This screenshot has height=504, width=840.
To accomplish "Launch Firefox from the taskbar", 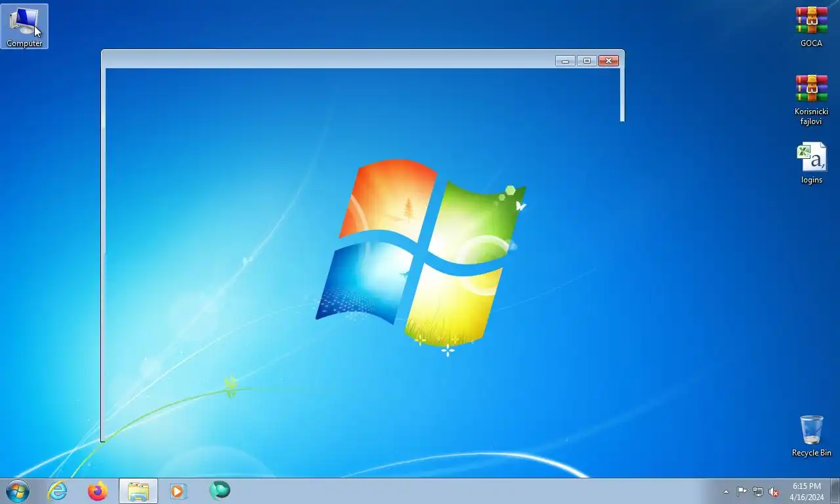I will click(x=98, y=491).
